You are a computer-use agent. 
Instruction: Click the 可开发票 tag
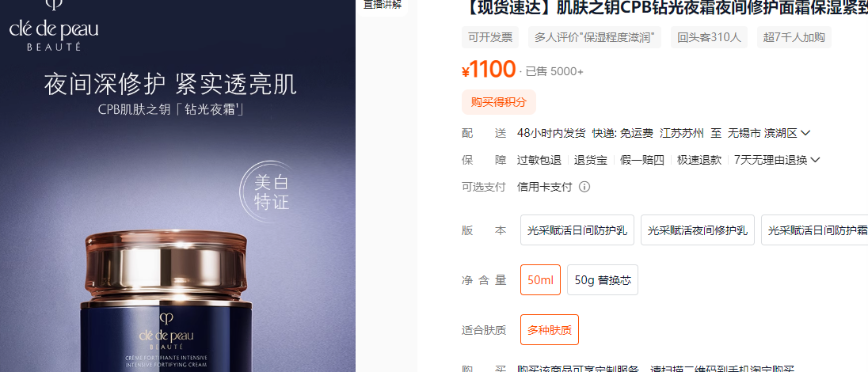point(490,37)
